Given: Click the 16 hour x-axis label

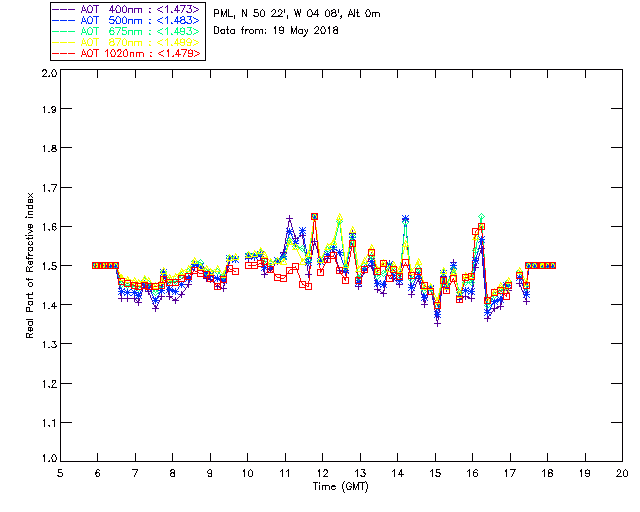Looking at the screenshot, I should coord(472,473).
